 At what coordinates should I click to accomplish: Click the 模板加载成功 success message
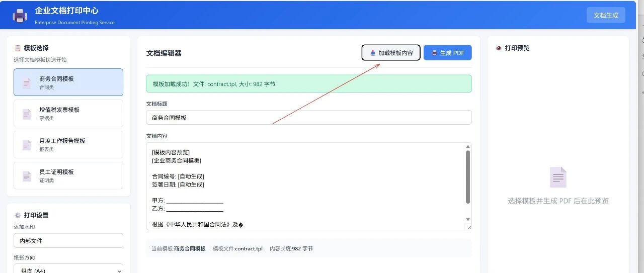pos(309,84)
